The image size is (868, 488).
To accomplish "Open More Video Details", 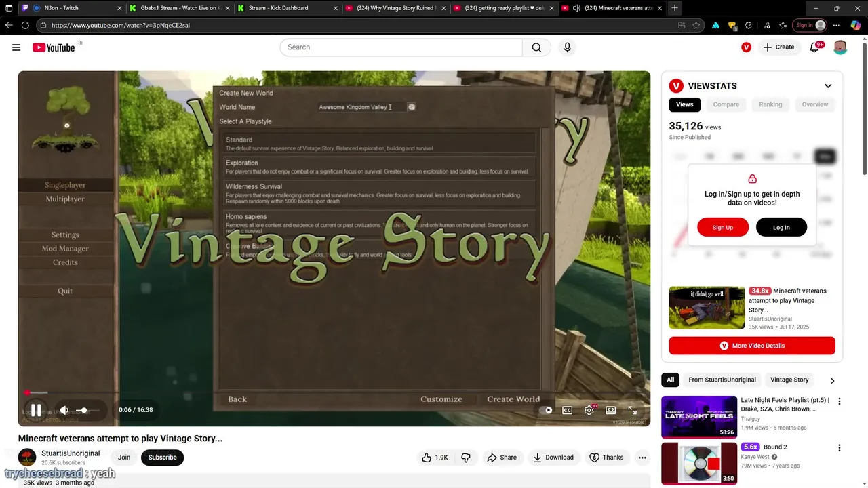I will [752, 346].
